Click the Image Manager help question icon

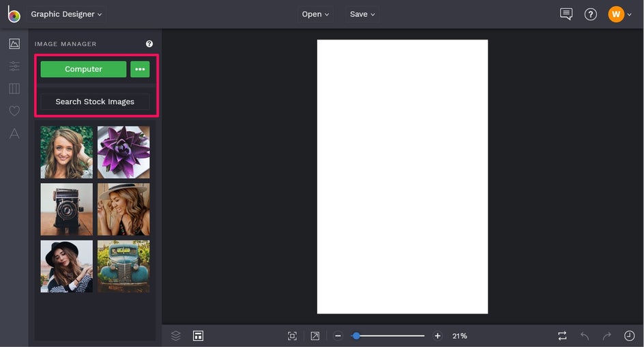[x=149, y=44]
